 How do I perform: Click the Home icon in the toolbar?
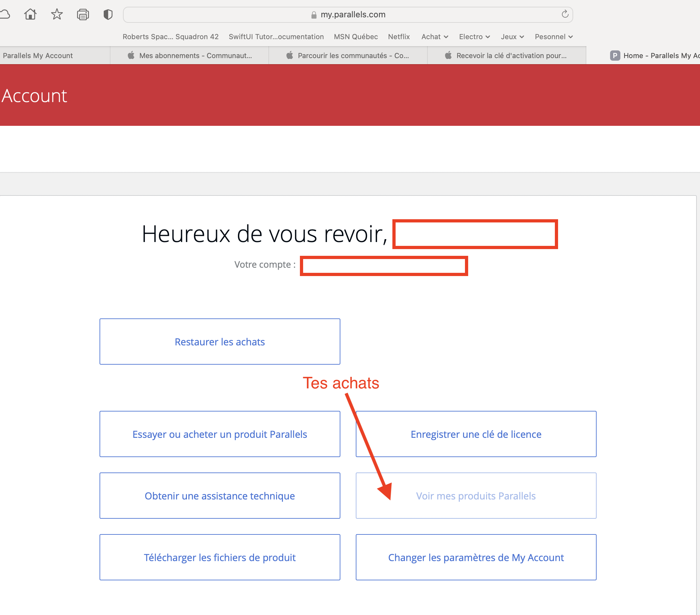(30, 14)
